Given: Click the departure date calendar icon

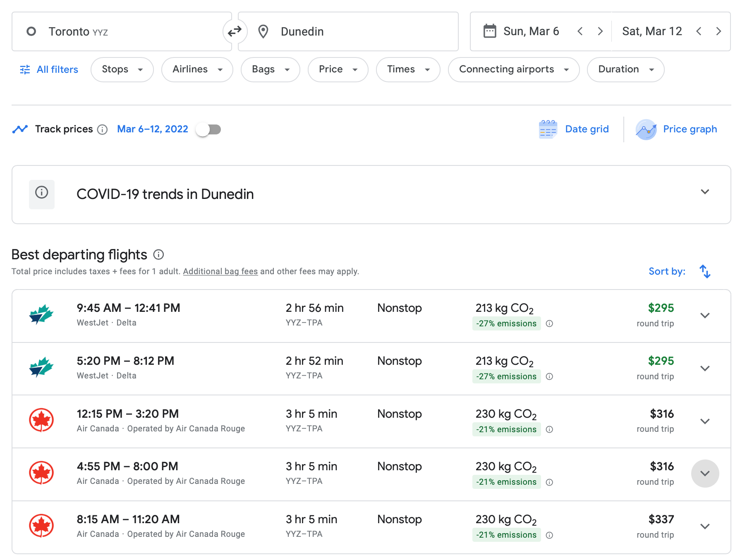Looking at the screenshot, I should [490, 31].
